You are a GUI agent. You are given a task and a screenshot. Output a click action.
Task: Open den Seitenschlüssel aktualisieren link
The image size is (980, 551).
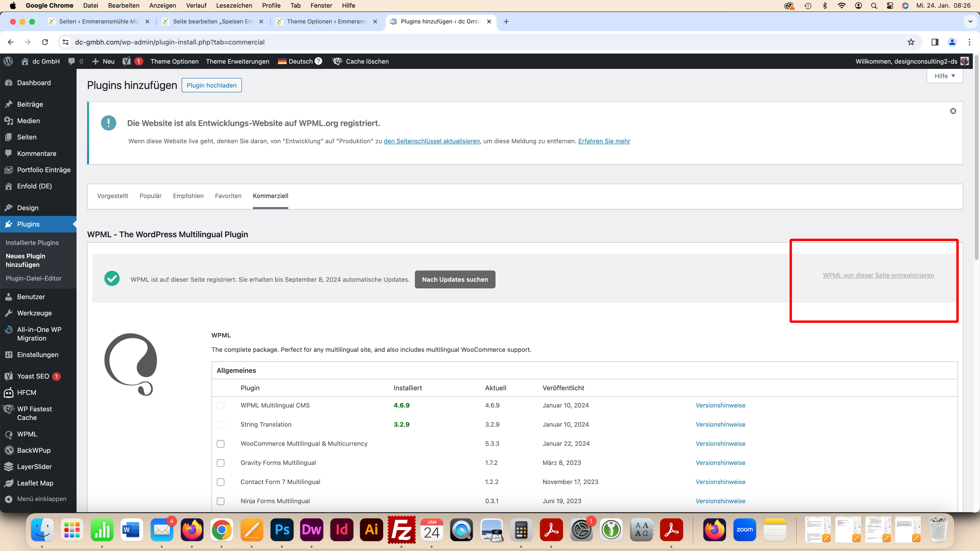pos(432,141)
